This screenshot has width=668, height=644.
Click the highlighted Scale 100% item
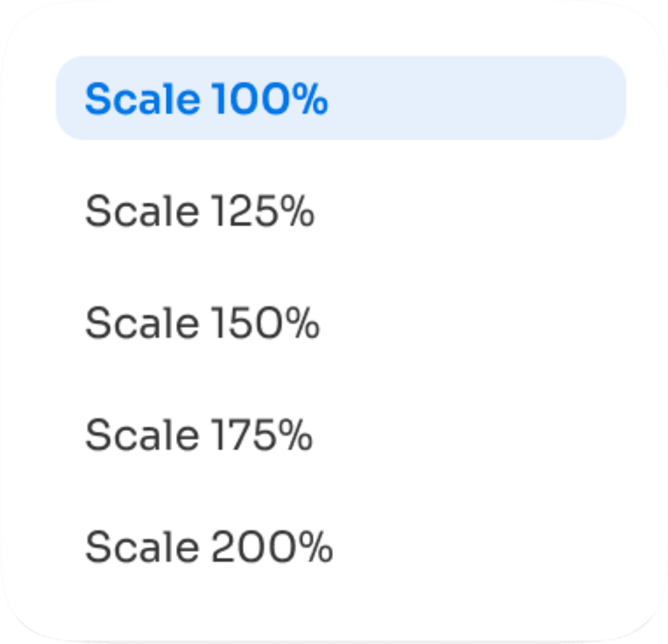[207, 98]
